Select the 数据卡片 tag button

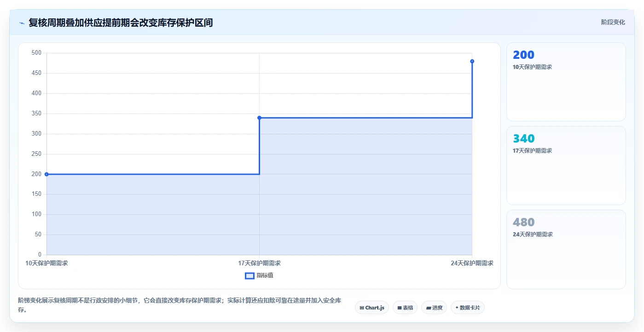(468, 308)
